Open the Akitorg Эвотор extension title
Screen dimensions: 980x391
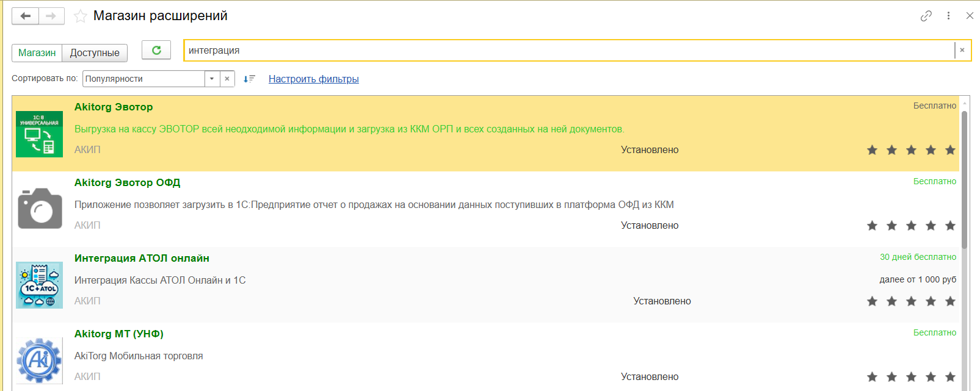point(114,107)
